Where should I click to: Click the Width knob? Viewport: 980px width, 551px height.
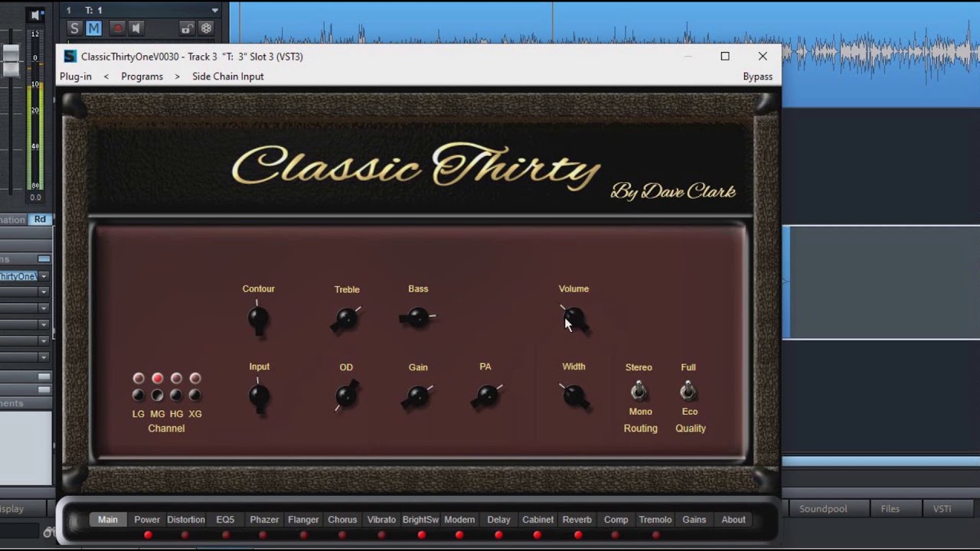pos(574,396)
